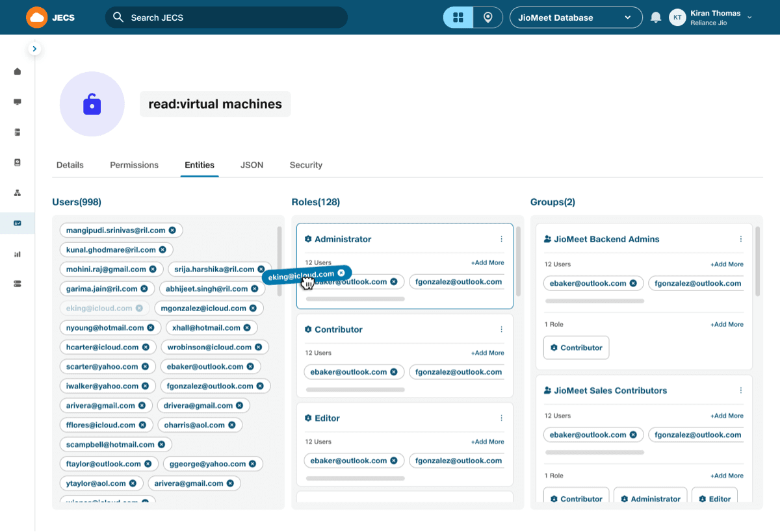Remove user nyoung@hotmail.com
The image size is (780, 532).
[151, 327]
